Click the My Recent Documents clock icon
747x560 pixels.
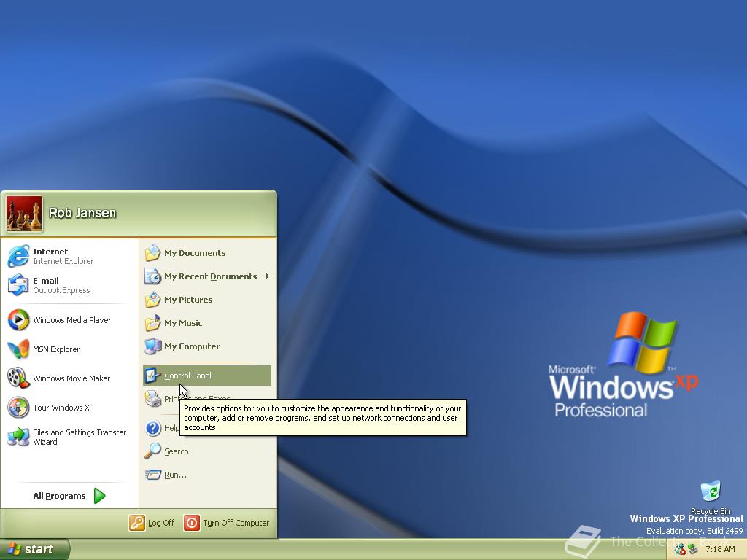[152, 276]
